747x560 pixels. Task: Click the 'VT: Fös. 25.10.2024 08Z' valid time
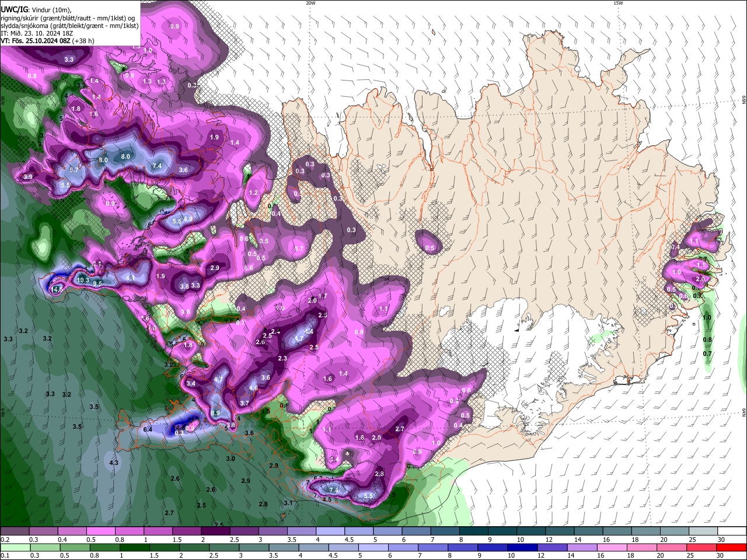36,41
